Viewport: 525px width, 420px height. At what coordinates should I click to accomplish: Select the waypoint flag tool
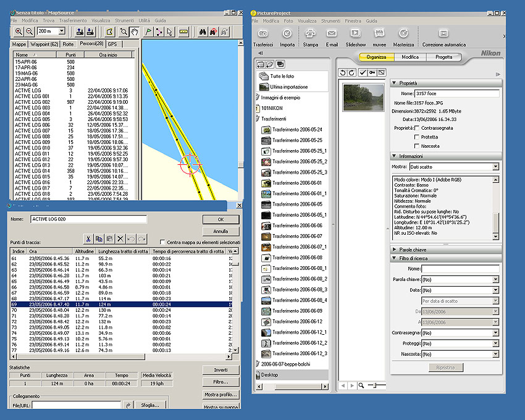[148, 32]
